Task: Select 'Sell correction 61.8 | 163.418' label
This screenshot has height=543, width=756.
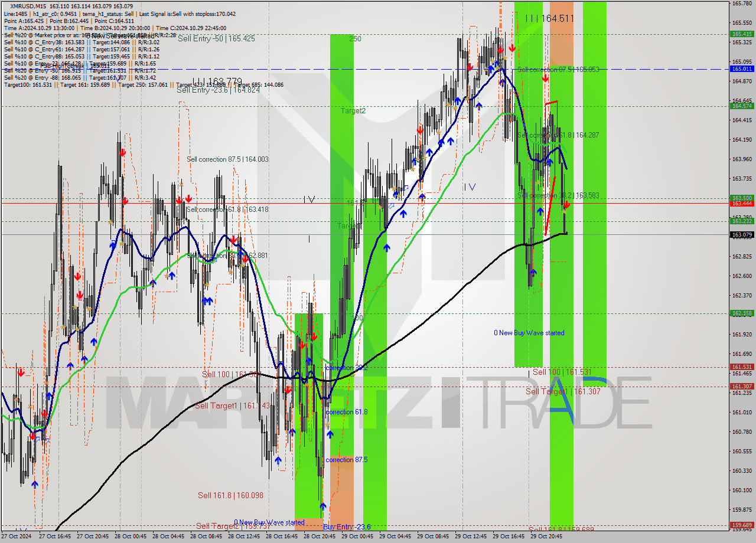Action: pyautogui.click(x=227, y=210)
